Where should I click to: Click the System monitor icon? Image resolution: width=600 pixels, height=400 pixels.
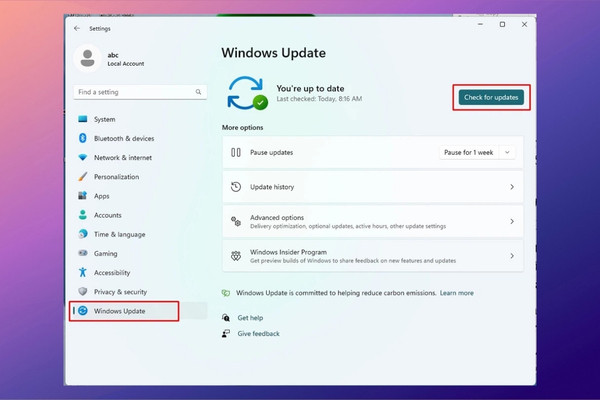[83, 119]
